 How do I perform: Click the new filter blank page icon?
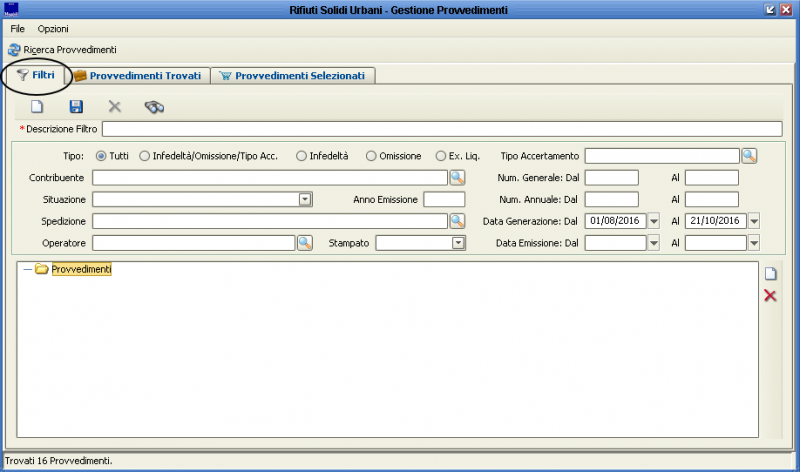pyautogui.click(x=37, y=107)
